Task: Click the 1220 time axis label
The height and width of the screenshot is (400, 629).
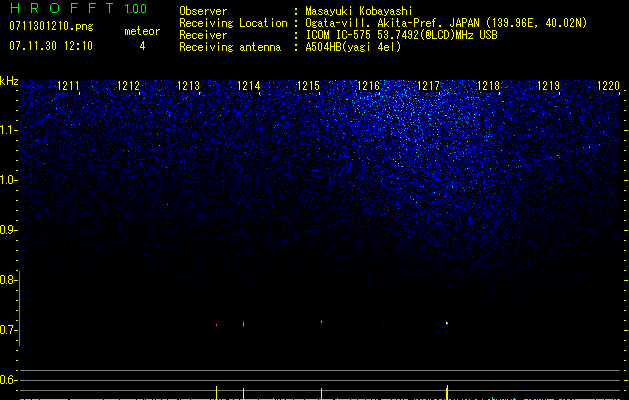Action: pos(608,86)
